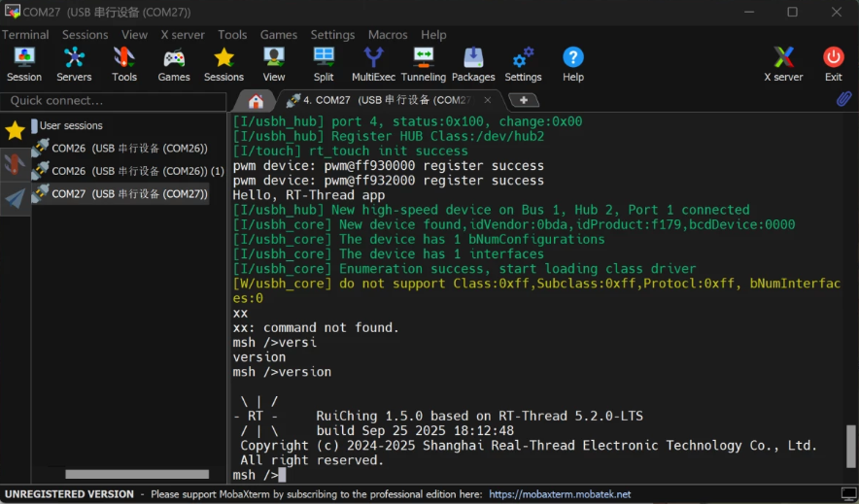The image size is (859, 504).
Task: Open the Tunneling toolbar icon
Action: [x=424, y=64]
